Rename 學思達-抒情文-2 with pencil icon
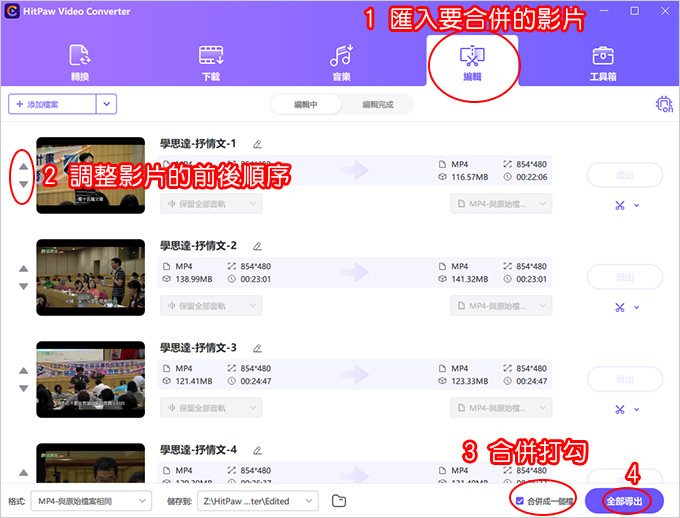Image resolution: width=680 pixels, height=518 pixels. point(257,246)
